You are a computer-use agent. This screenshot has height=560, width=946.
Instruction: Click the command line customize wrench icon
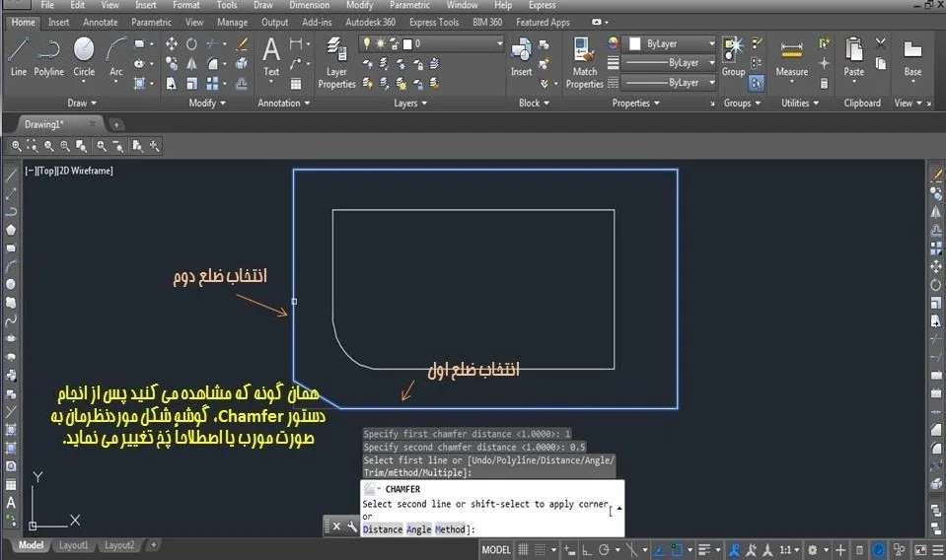[x=352, y=526]
